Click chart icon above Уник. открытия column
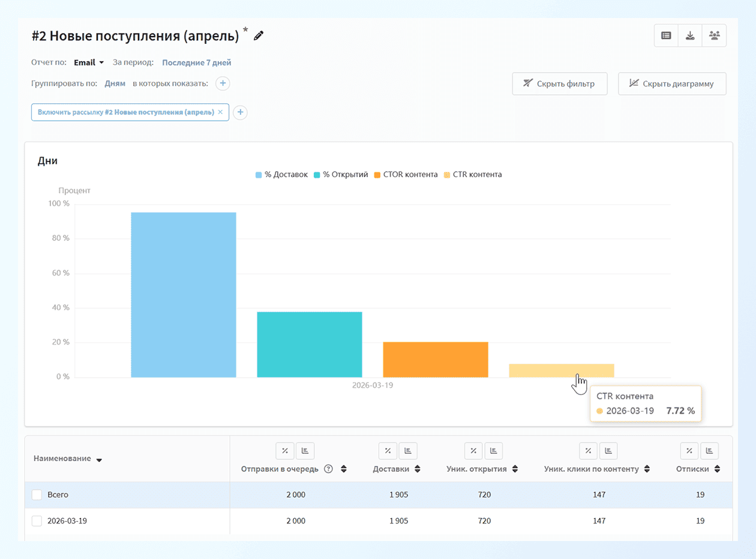Image resolution: width=756 pixels, height=559 pixels. coord(493,451)
